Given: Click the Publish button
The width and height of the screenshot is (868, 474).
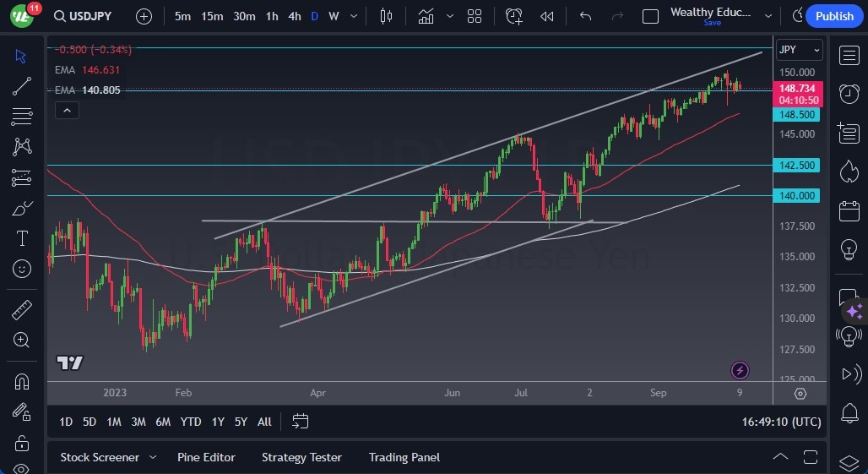Looking at the screenshot, I should tap(834, 16).
